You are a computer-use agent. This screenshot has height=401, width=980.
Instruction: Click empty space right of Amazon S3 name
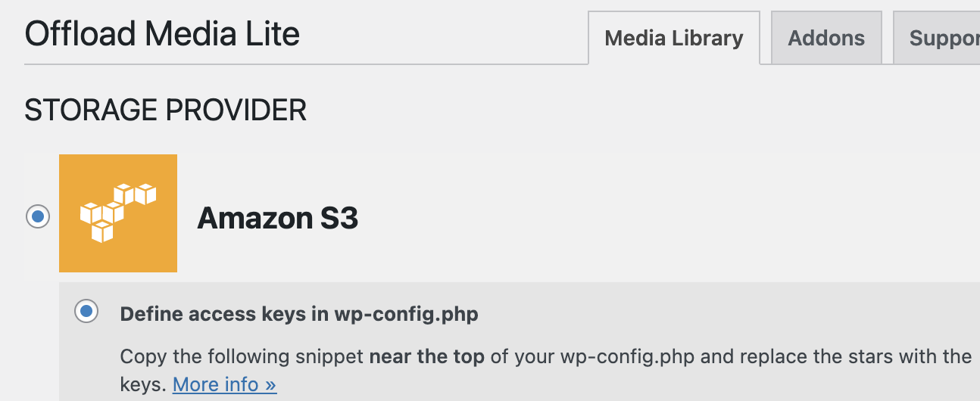pos(644,219)
